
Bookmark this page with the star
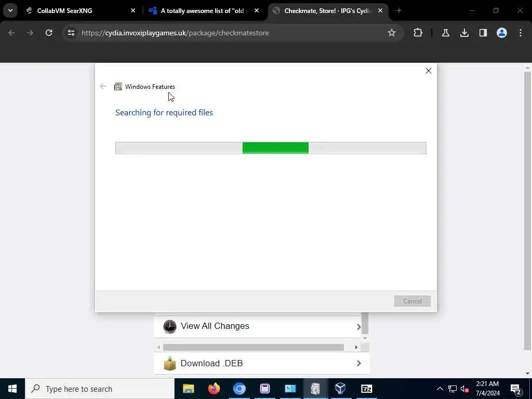392,33
